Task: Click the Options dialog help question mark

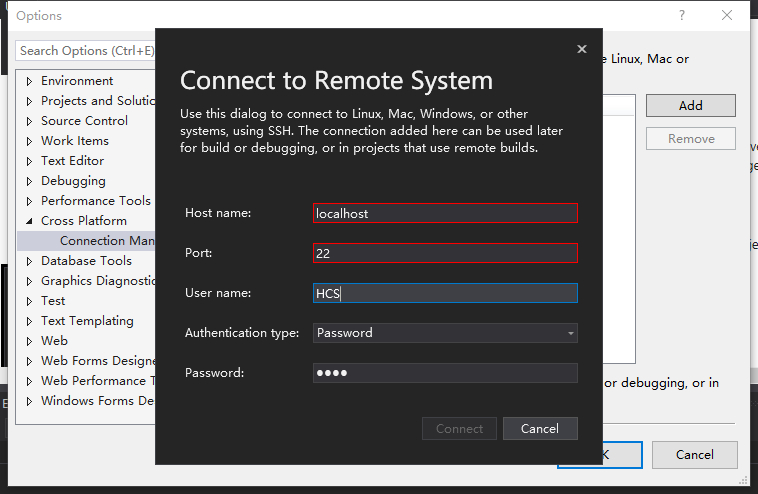Action: (x=682, y=15)
